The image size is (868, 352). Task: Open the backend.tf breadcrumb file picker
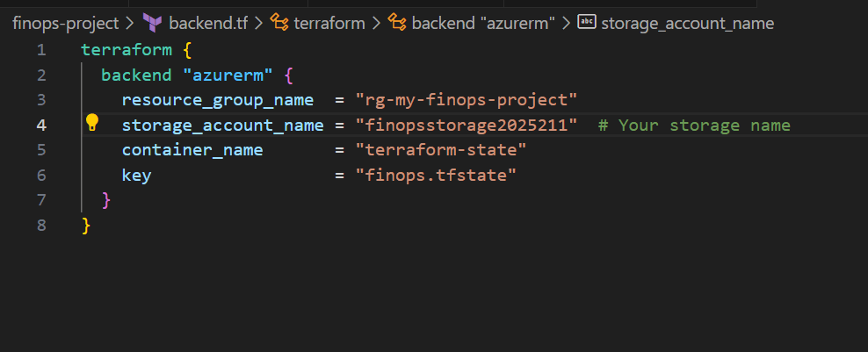coord(207,23)
